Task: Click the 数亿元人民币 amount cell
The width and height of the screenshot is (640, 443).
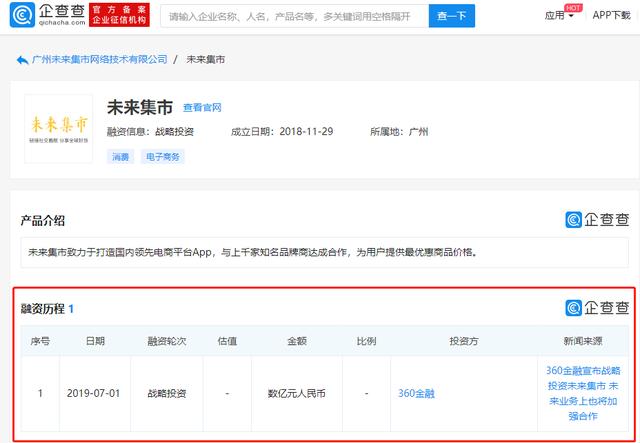Action: (x=297, y=394)
